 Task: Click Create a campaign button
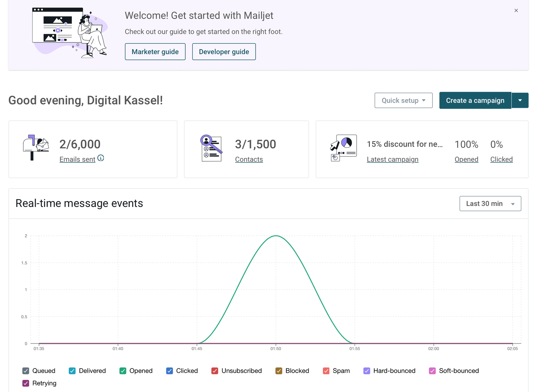pos(475,100)
